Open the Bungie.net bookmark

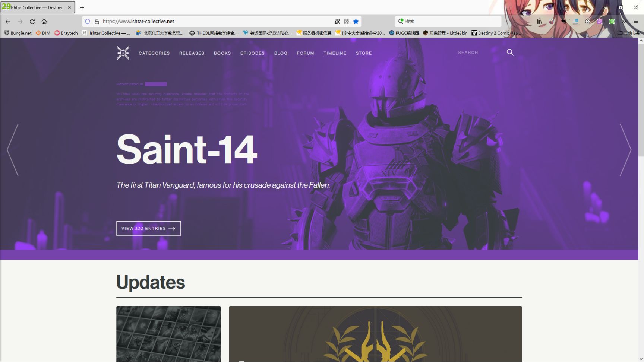click(x=18, y=33)
